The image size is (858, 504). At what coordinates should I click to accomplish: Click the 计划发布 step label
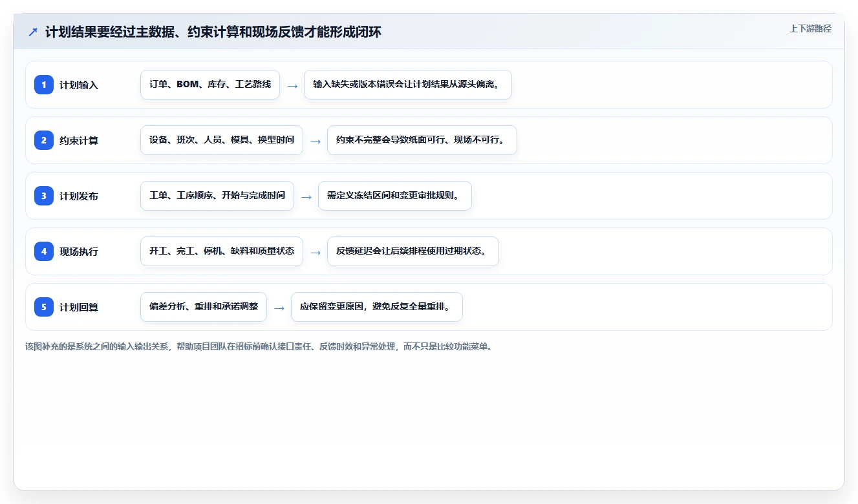(x=79, y=196)
